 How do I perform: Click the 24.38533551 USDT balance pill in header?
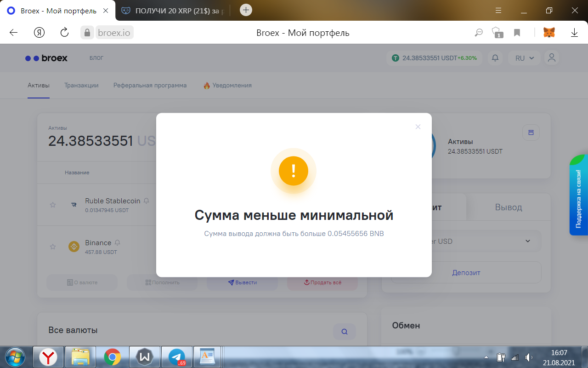434,58
